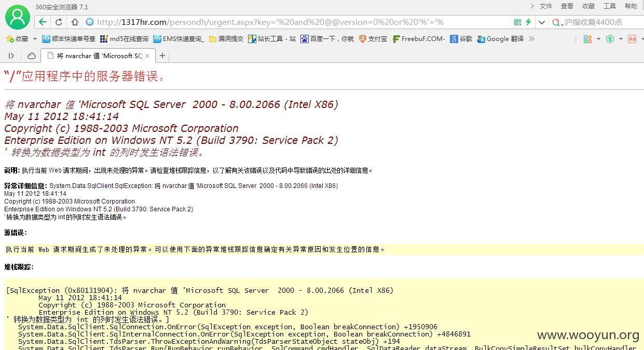This screenshot has height=350, width=644.
Task: Expand the dropdown beside the extensions grid
Action: [598, 39]
